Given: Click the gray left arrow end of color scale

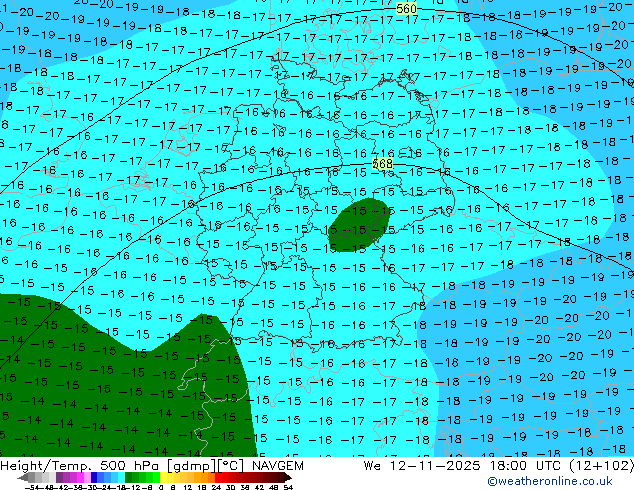Looking at the screenshot, I should point(23,478).
